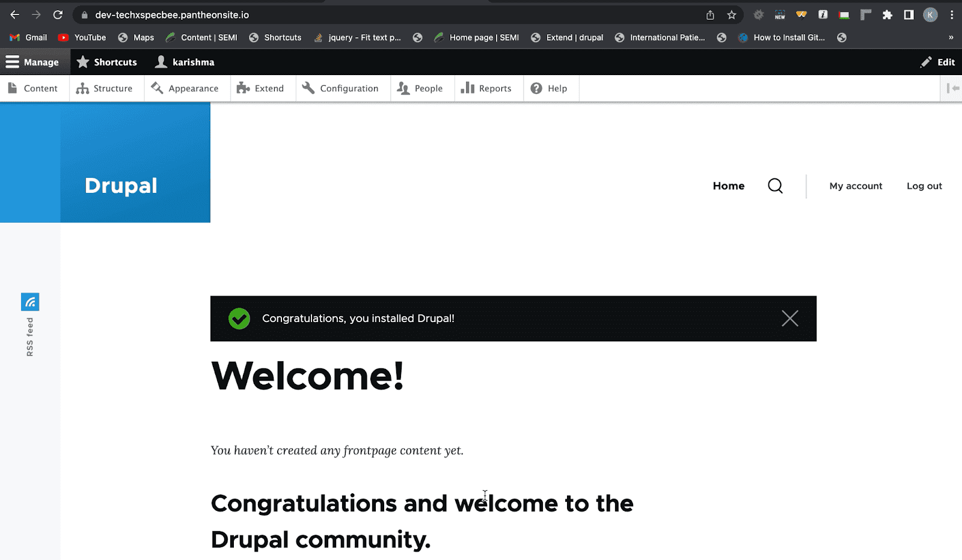
Task: Open the YouTube bookmark
Action: point(82,37)
